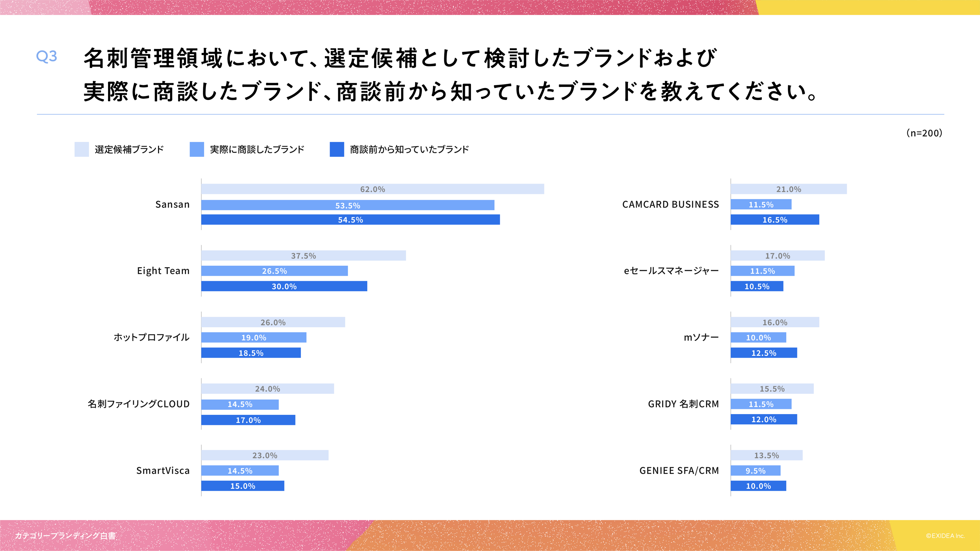The image size is (980, 551).
Task: Select the Eight Team 37.5% bar
Action: click(303, 256)
